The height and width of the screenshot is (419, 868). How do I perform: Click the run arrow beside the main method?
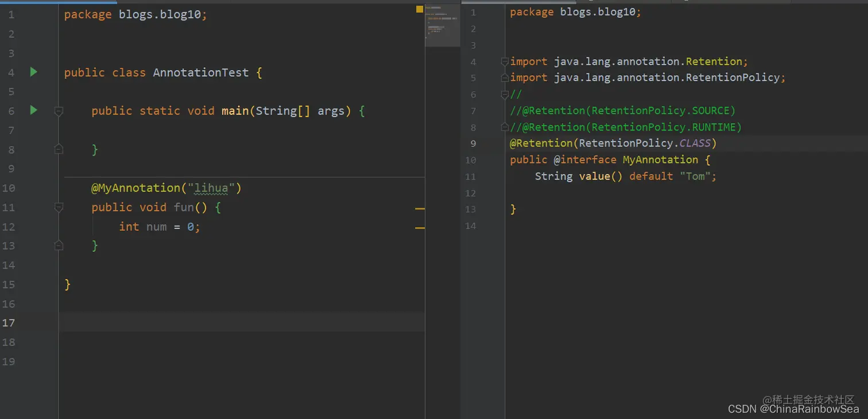pos(33,110)
